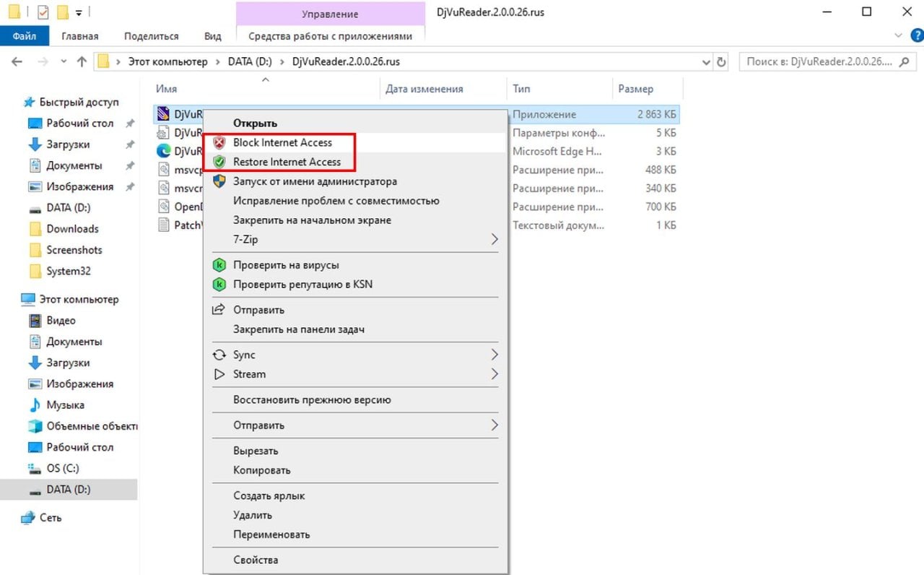This screenshot has width=924, height=575.
Task: Switch to the Вид ribbon tab
Action: coord(212,36)
